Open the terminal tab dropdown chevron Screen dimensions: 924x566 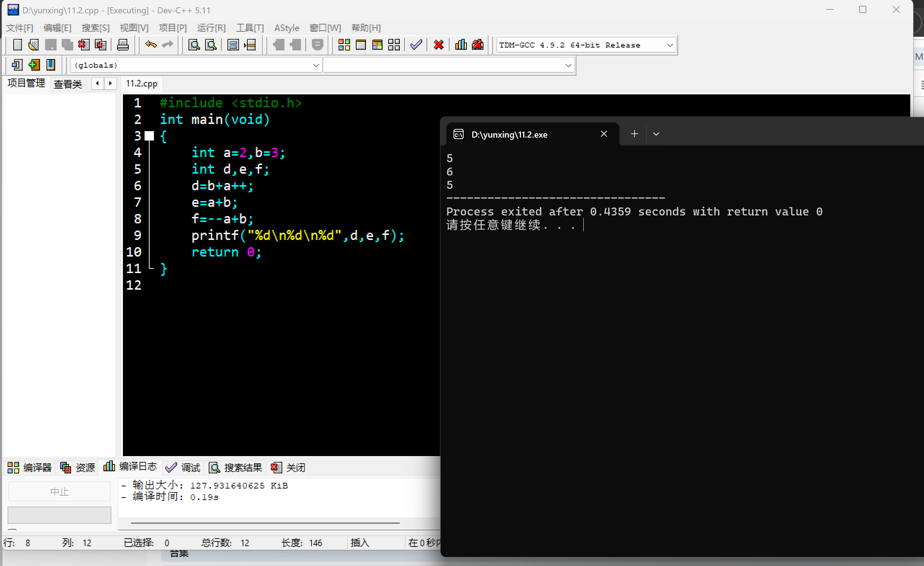click(656, 134)
